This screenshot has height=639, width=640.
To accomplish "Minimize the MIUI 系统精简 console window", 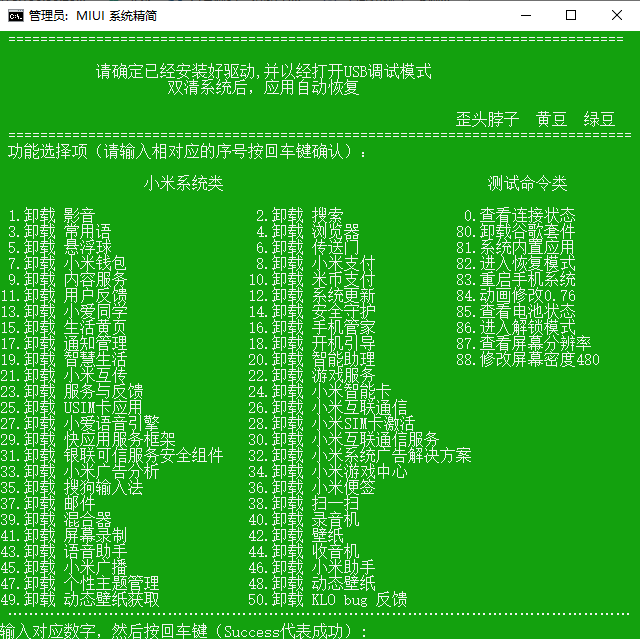I will pos(524,16).
